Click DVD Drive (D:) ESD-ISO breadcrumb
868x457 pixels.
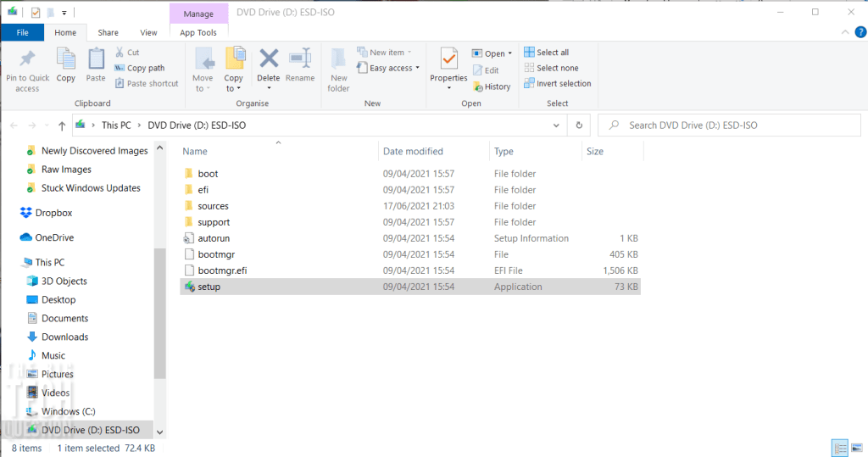click(197, 125)
